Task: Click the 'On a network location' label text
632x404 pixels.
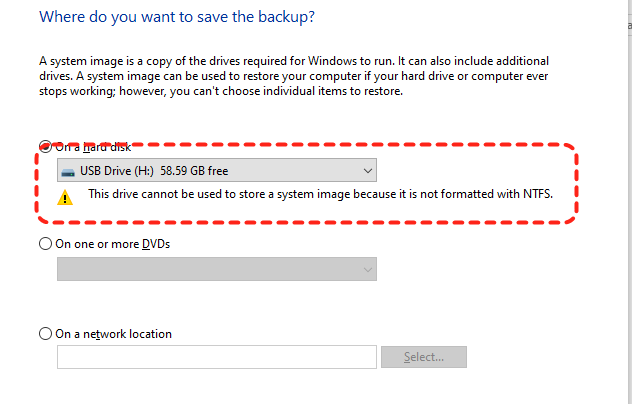Action: [114, 334]
